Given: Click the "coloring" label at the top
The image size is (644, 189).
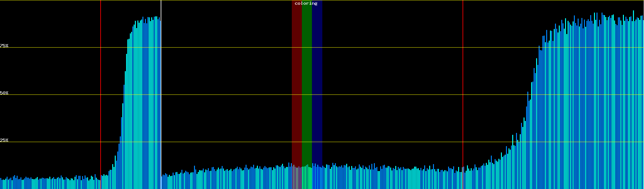Looking at the screenshot, I should click(x=306, y=3).
